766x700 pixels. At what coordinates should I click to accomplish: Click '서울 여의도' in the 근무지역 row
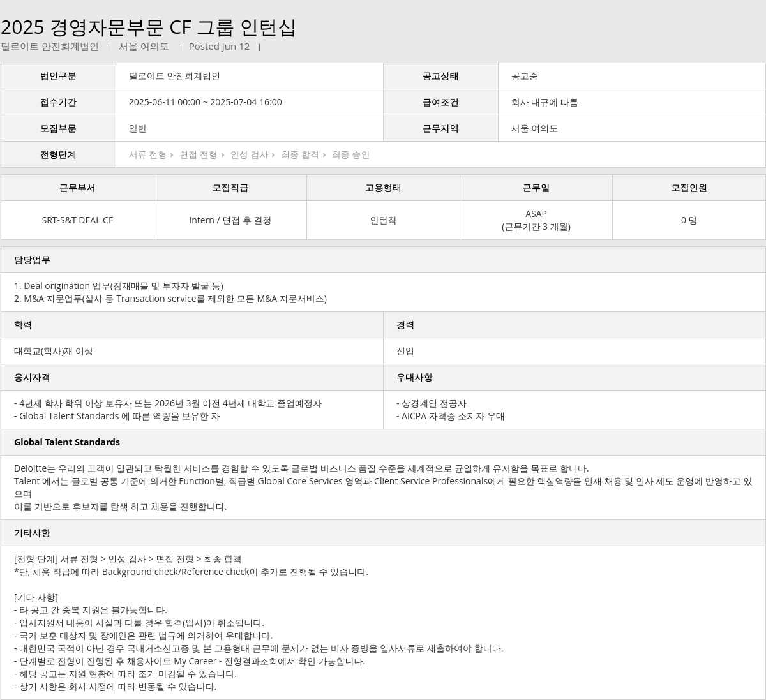(534, 128)
